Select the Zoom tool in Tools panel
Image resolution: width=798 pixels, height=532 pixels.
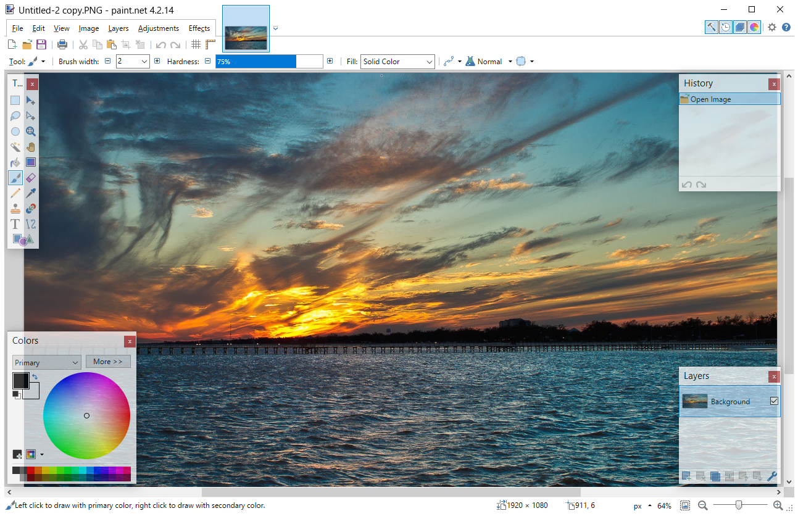(x=31, y=131)
